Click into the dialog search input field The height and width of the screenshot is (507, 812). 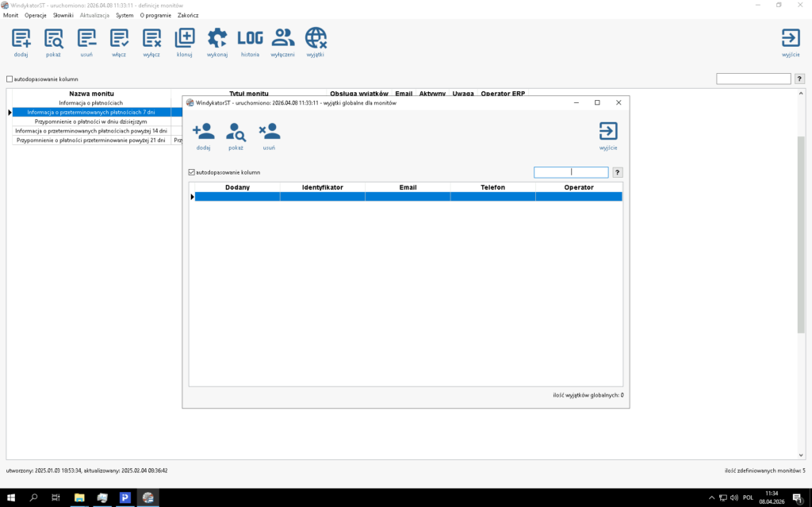571,172
